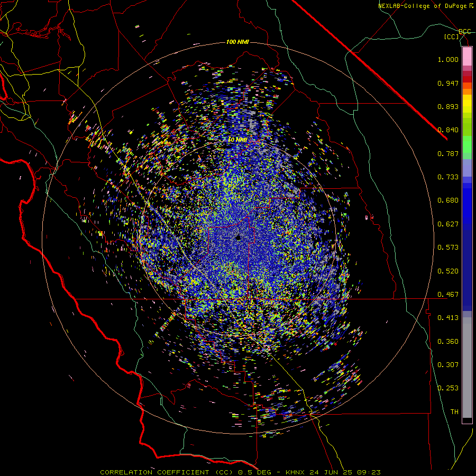Click the 0.893 scale value

(448, 106)
